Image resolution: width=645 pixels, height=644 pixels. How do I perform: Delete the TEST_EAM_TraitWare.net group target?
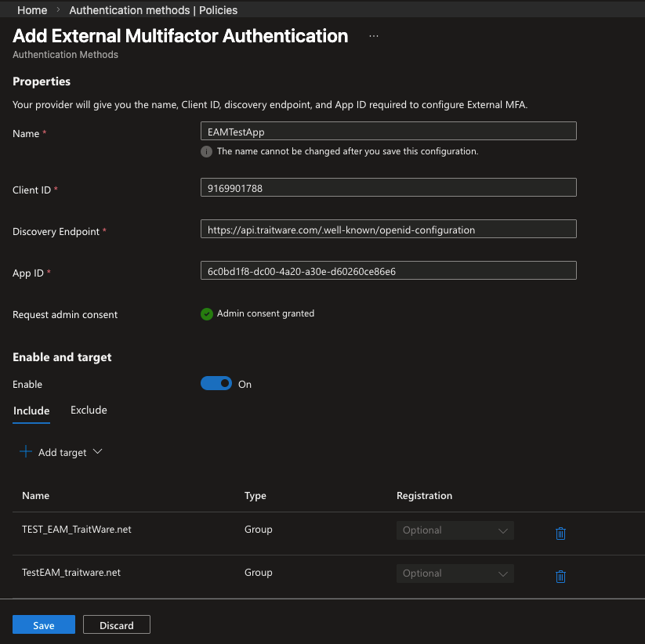560,534
